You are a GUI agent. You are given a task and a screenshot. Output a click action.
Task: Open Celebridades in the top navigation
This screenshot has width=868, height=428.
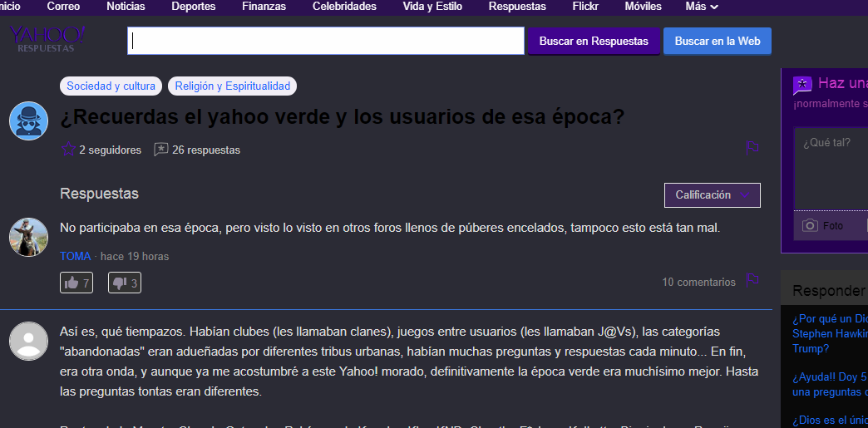click(344, 7)
